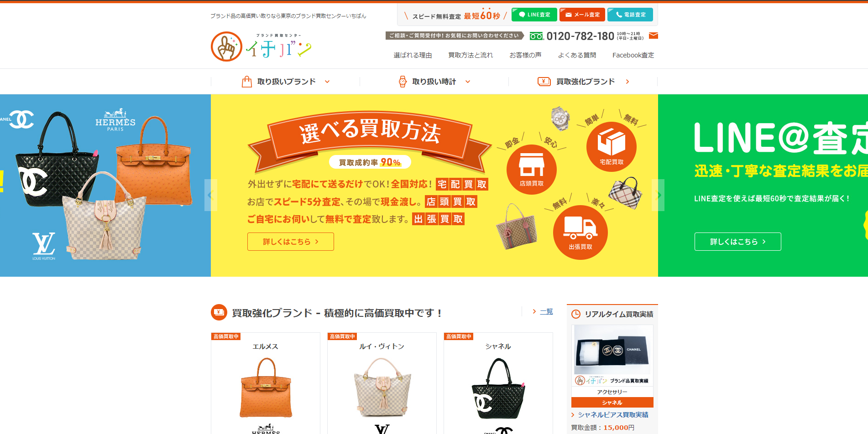Click the clock icon beside リアルタイム買取実績
868x434 pixels.
point(576,314)
